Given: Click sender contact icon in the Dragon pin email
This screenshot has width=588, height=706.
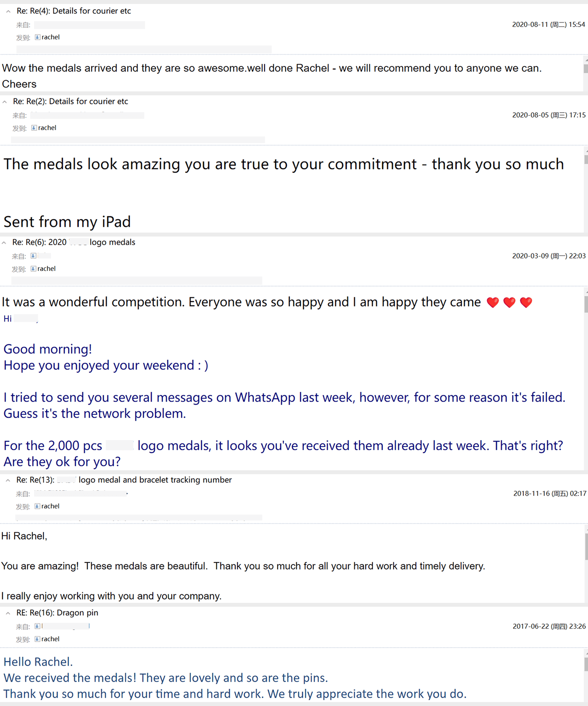Looking at the screenshot, I should [37, 626].
